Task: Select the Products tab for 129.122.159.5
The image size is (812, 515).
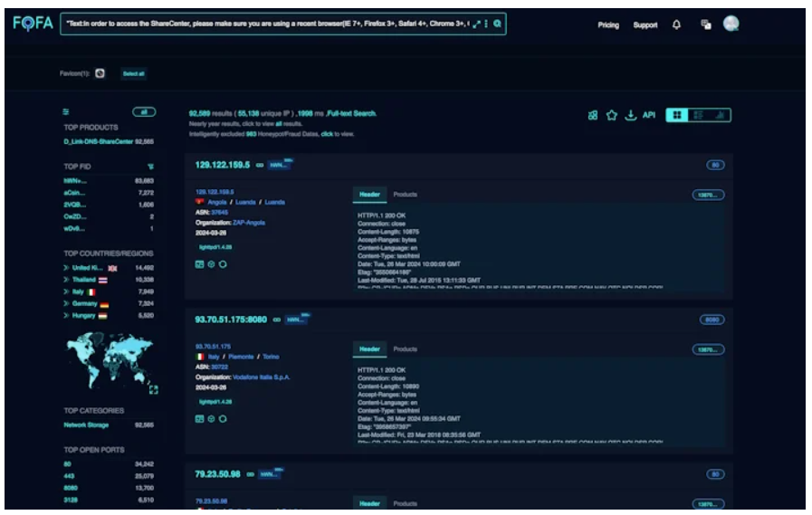Action: 405,195
